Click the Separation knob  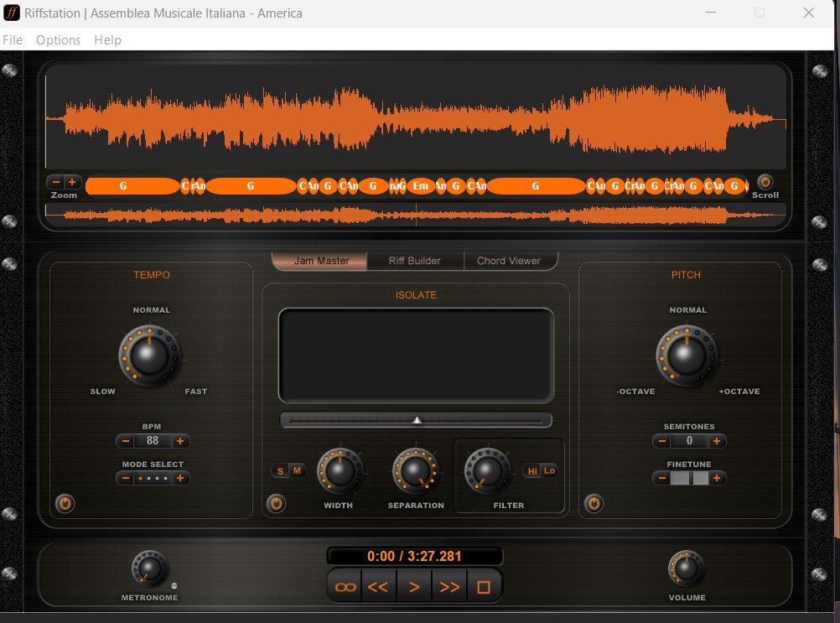(415, 471)
